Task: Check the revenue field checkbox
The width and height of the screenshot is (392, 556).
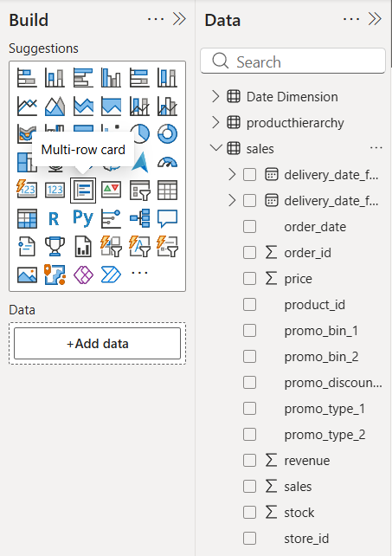Action: pyautogui.click(x=249, y=460)
